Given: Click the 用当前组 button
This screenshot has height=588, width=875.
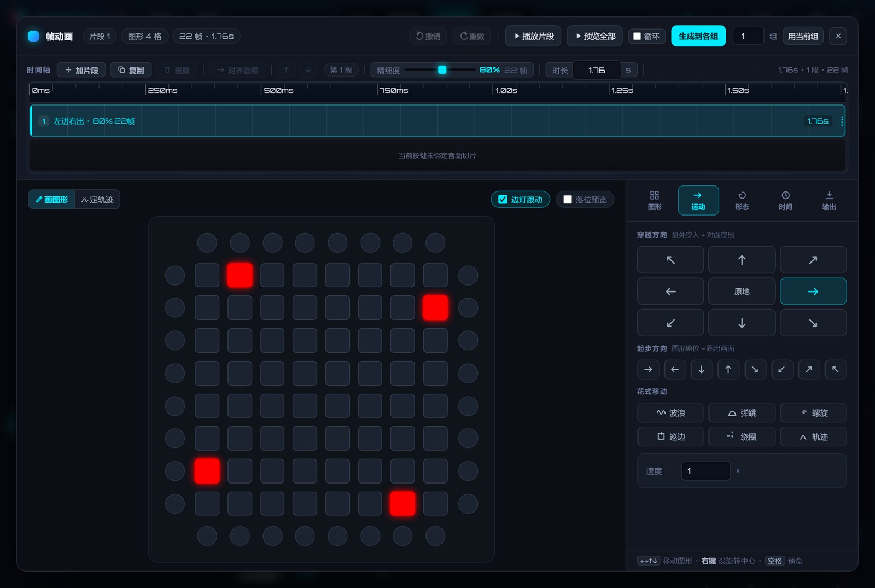Looking at the screenshot, I should [803, 36].
